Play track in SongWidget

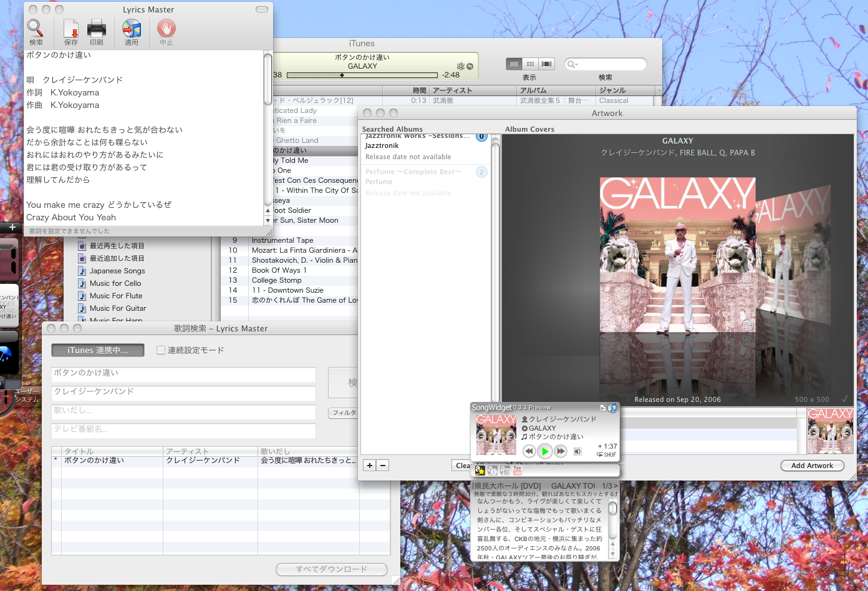(545, 451)
